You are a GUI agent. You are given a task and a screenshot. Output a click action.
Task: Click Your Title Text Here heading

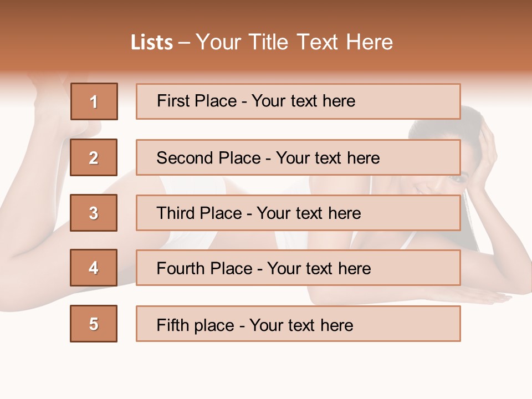294,42
